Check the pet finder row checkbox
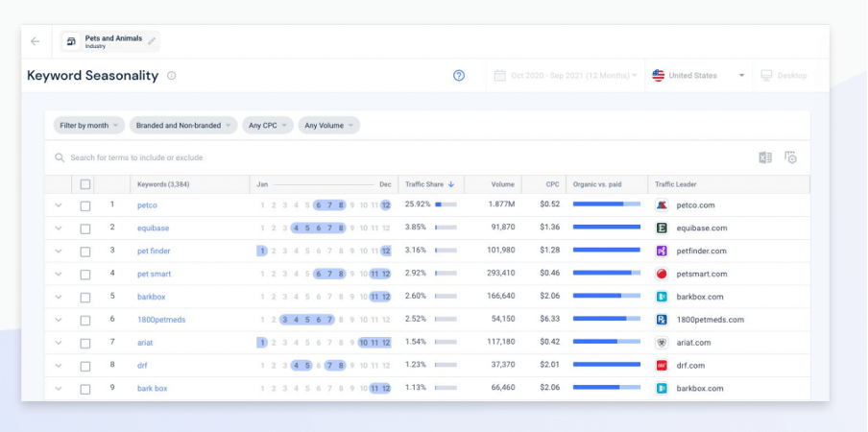The image size is (868, 432). point(85,252)
